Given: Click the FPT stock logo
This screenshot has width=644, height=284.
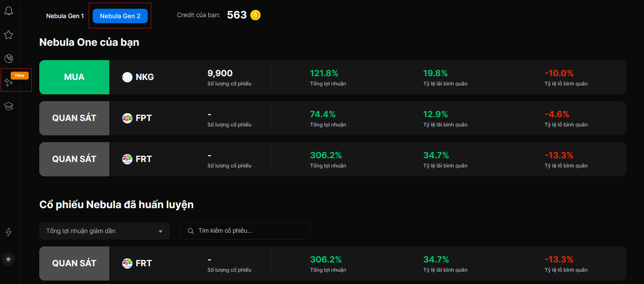Looking at the screenshot, I should (x=127, y=118).
